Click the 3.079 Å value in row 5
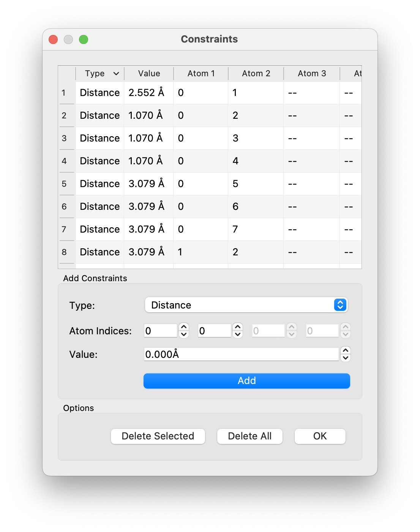This screenshot has width=420, height=532. point(149,184)
